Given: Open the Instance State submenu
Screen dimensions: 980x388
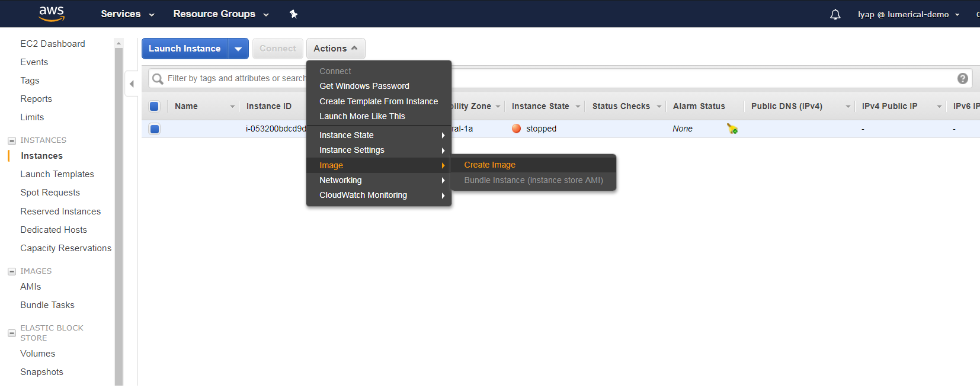Looking at the screenshot, I should click(x=379, y=136).
